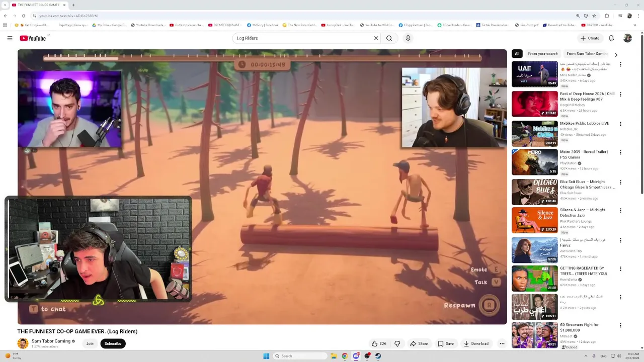
Task: Show more filter chips with right arrow
Action: [616, 54]
